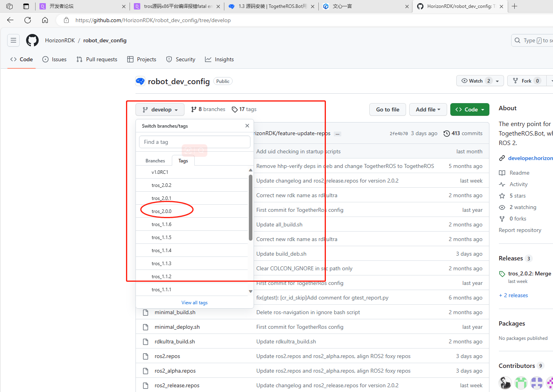Fork the repository
Image resolution: width=553 pixels, height=392 pixels.
pos(527,81)
